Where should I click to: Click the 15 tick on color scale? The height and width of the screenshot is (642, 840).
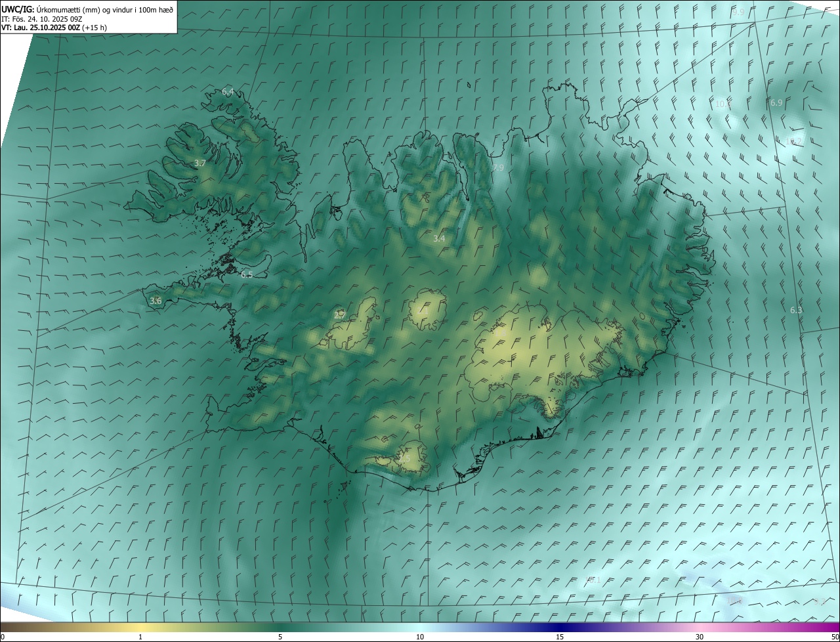tap(560, 637)
